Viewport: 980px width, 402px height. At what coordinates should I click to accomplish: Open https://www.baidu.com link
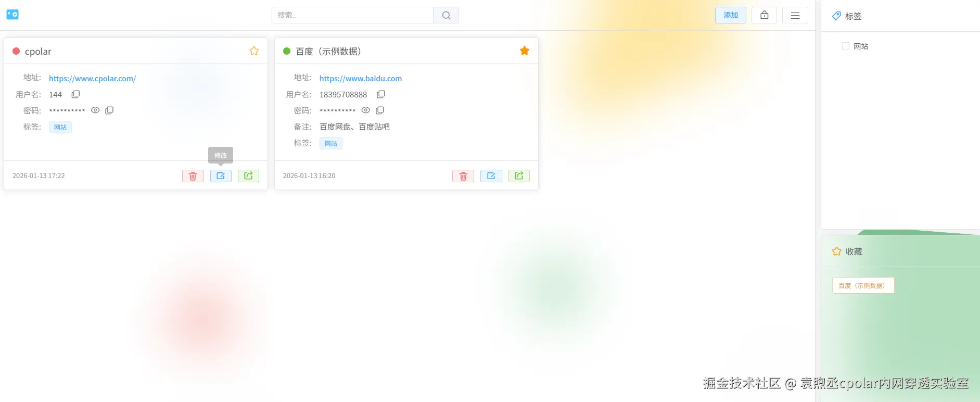point(361,79)
